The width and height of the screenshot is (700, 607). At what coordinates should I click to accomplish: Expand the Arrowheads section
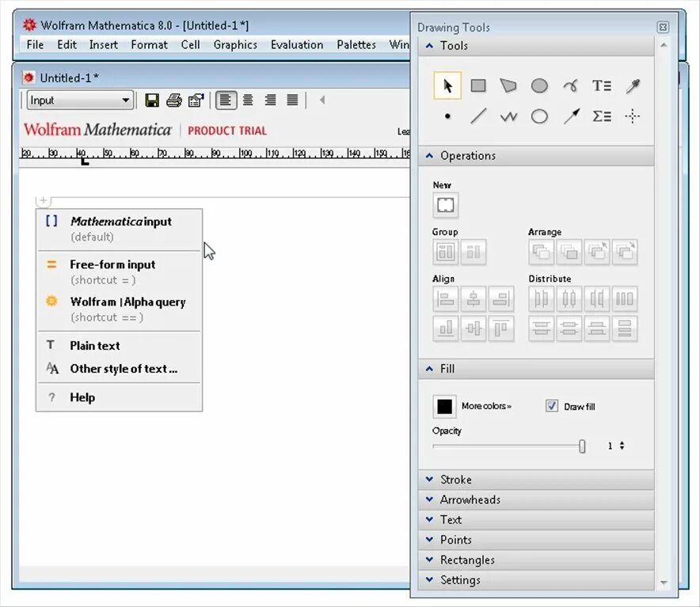coord(536,499)
